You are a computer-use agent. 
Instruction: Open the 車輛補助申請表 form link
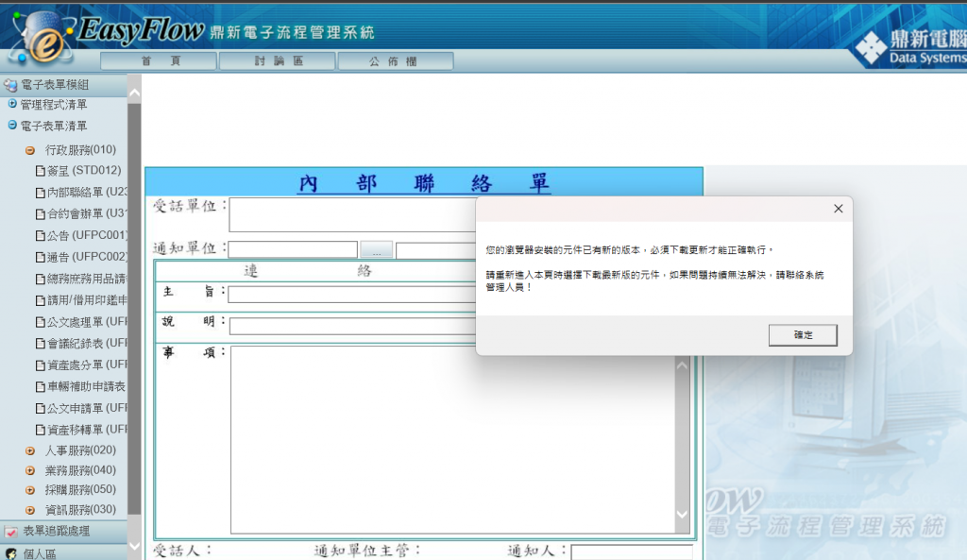86,386
